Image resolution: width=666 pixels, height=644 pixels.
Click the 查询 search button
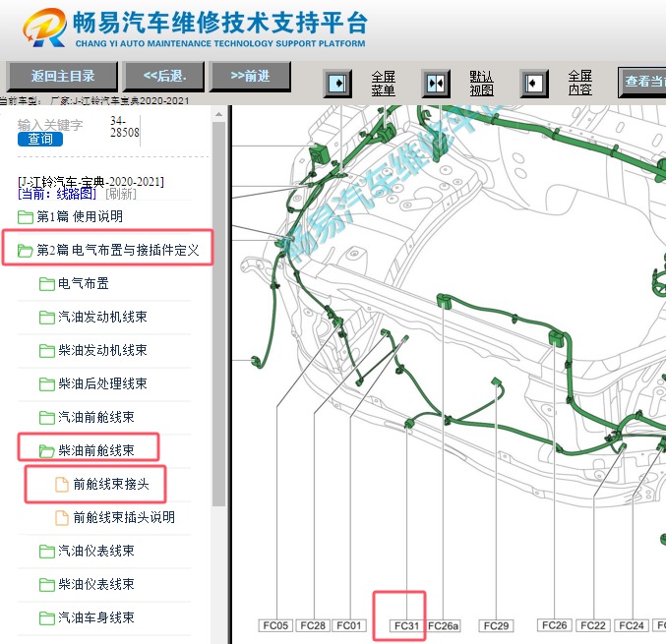(40, 139)
